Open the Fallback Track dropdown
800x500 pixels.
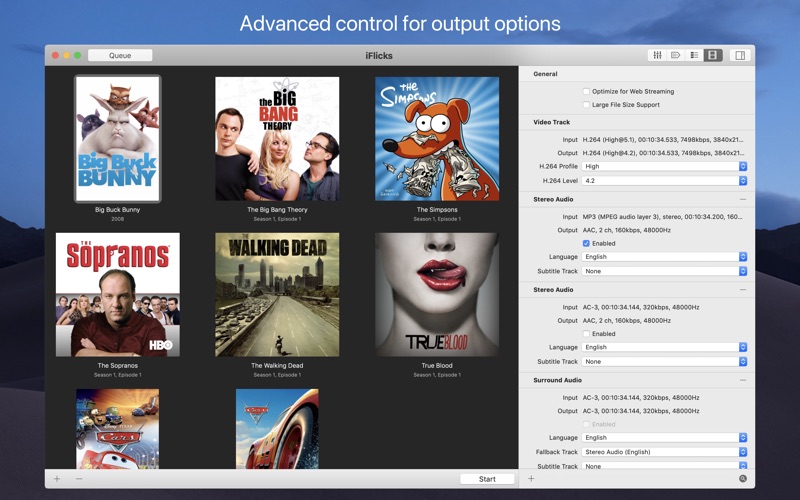(x=664, y=452)
